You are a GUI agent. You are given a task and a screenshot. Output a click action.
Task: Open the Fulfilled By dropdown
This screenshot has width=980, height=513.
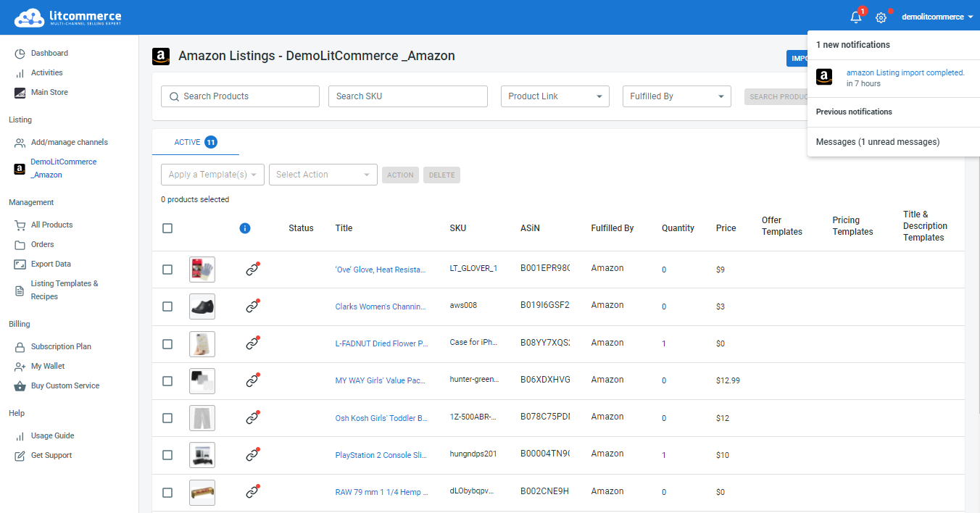click(677, 96)
